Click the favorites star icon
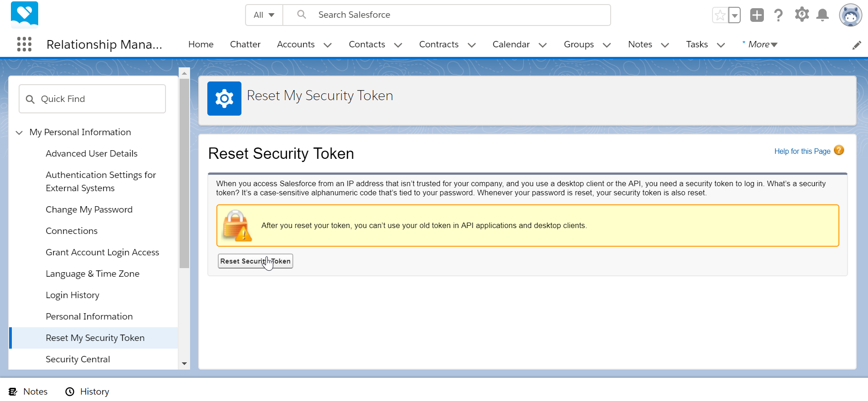The height and width of the screenshot is (401, 868). point(720,15)
